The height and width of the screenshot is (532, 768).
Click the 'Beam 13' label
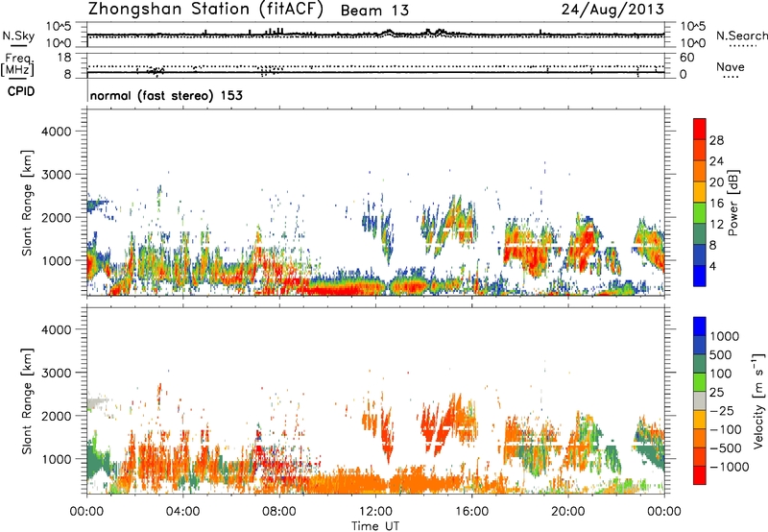pyautogui.click(x=374, y=11)
